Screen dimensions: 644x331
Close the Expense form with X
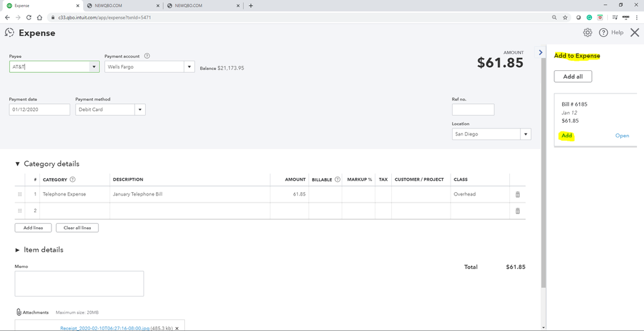point(634,32)
